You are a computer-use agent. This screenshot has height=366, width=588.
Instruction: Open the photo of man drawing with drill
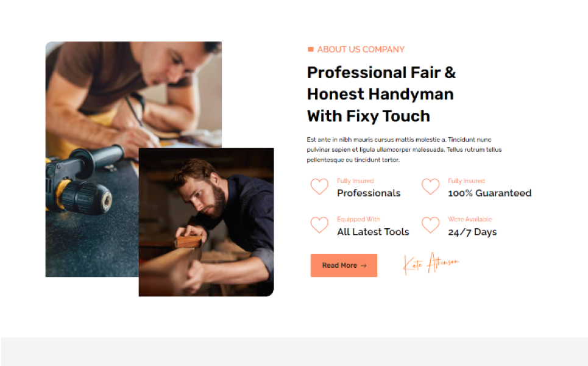(x=133, y=159)
